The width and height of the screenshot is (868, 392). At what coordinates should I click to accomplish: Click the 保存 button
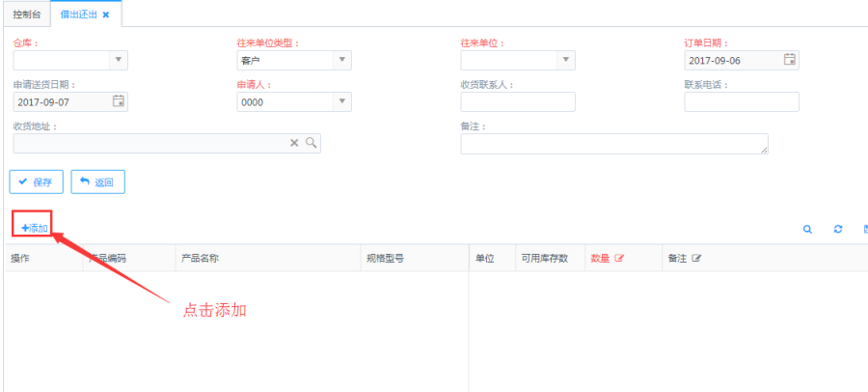[x=36, y=182]
